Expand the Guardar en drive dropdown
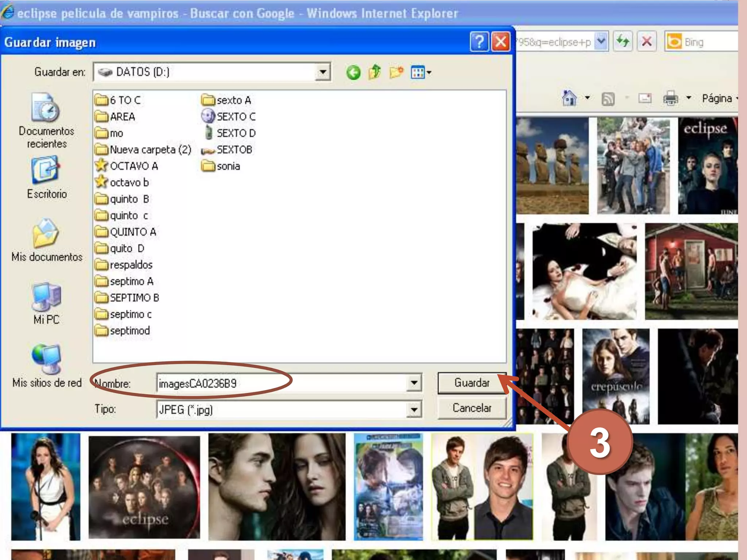 click(x=323, y=72)
